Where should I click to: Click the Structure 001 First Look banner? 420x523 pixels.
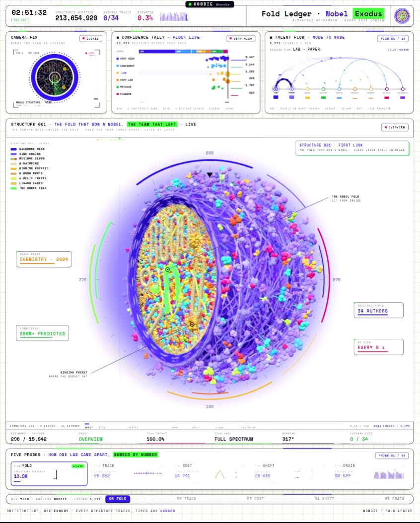click(352, 148)
